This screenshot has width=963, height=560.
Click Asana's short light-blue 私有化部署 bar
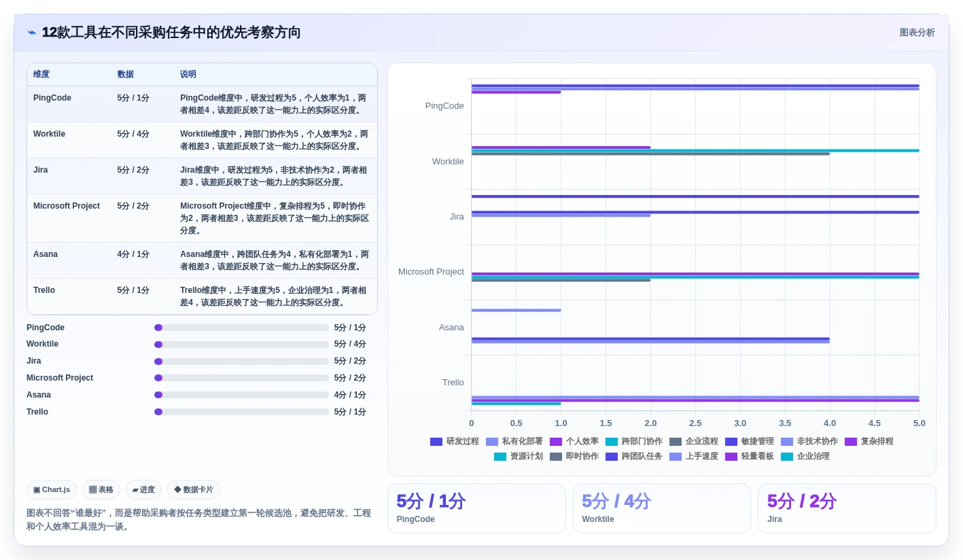coord(516,310)
